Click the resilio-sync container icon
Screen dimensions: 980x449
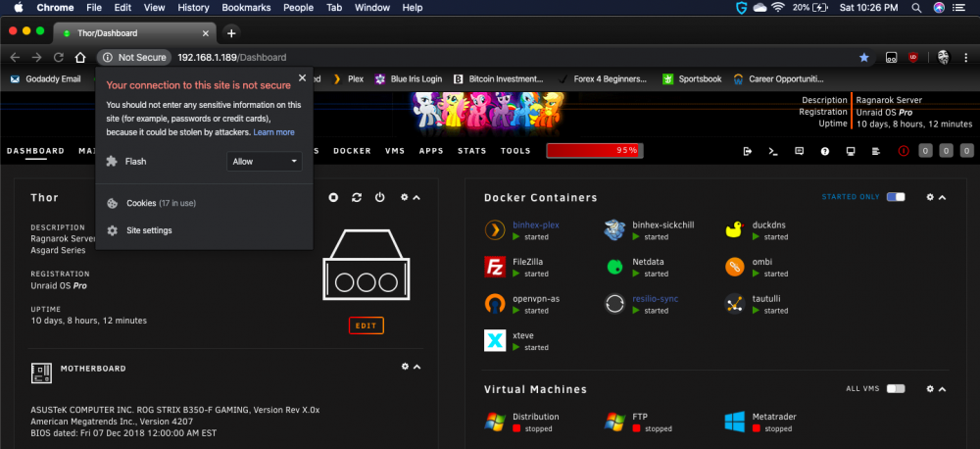pos(614,304)
